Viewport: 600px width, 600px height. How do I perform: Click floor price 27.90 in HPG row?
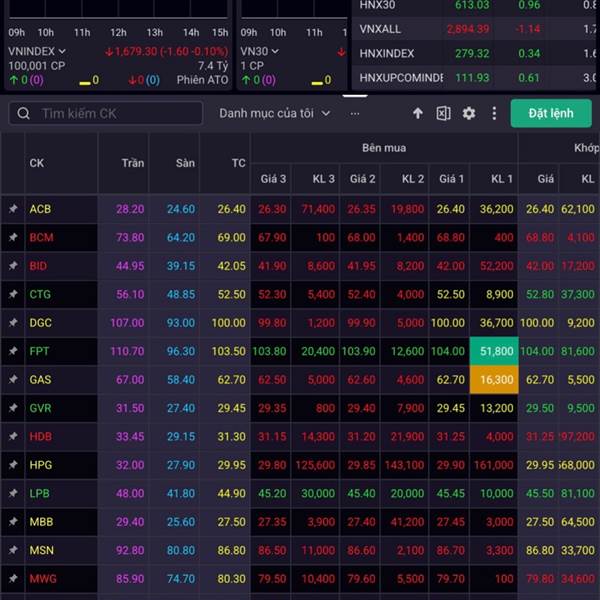[181, 465]
